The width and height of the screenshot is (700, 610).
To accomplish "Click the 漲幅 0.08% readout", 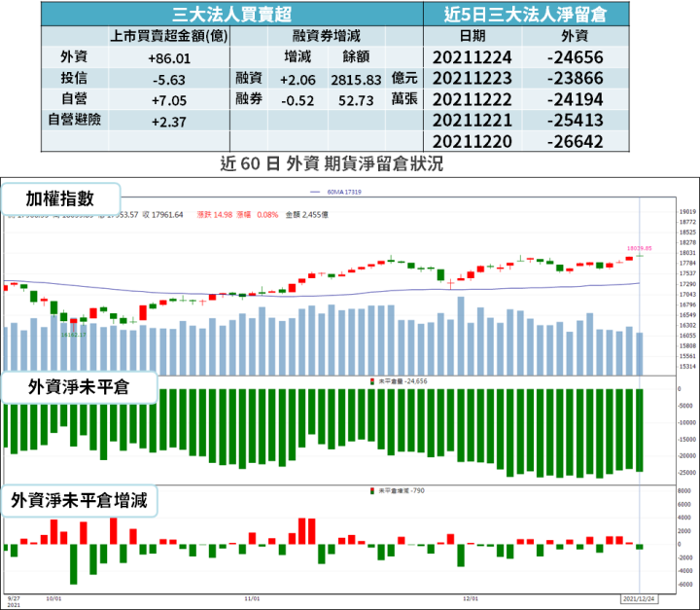I will point(257,215).
